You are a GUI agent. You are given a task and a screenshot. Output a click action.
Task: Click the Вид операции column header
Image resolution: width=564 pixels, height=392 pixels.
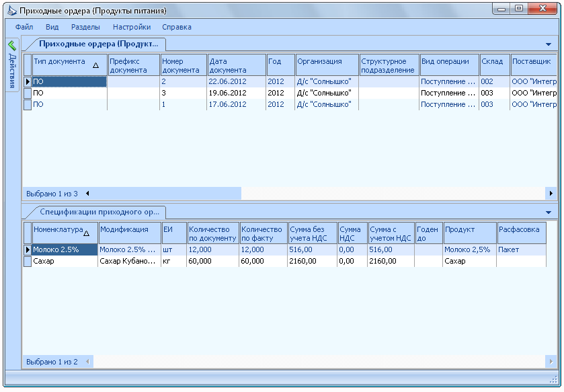449,65
